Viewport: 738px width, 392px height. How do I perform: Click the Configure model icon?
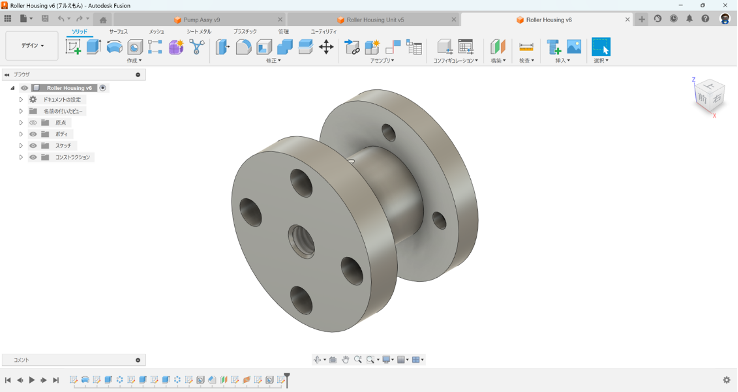click(445, 47)
